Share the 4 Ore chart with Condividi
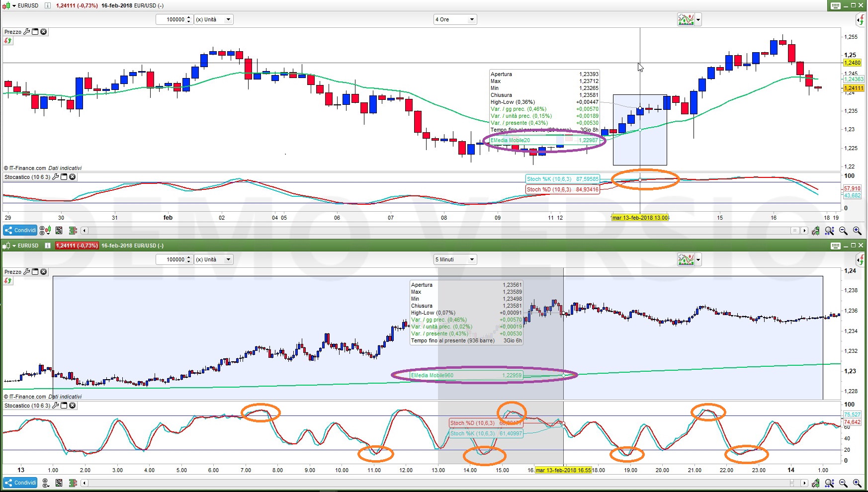 pyautogui.click(x=20, y=231)
